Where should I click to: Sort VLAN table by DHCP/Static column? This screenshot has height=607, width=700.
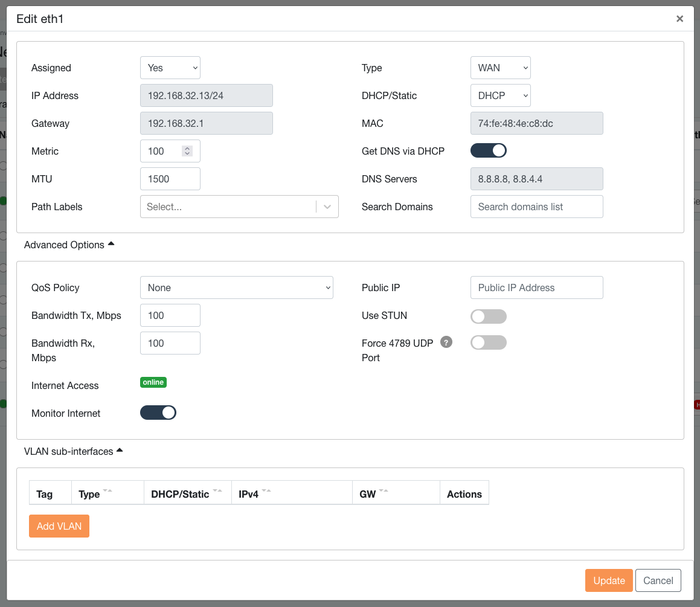[x=217, y=493]
